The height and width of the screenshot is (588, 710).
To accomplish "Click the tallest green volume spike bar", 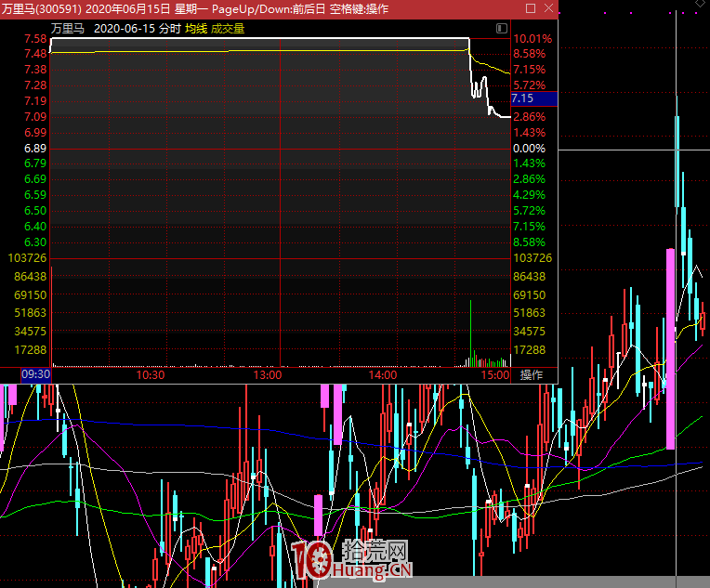I will [x=470, y=330].
